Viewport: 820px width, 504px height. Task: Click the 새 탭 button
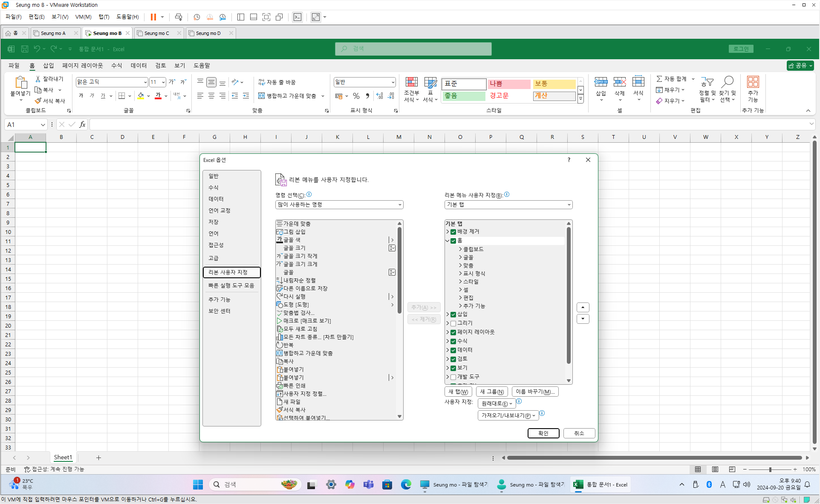pos(458,392)
